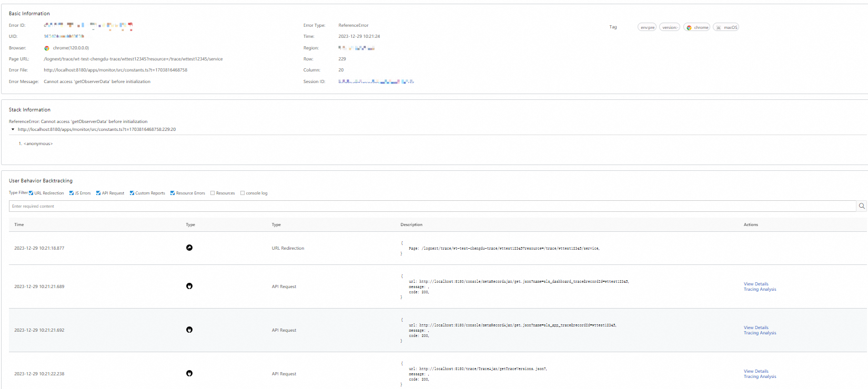The image size is (868, 389).
Task: Select the version tag
Action: click(670, 27)
